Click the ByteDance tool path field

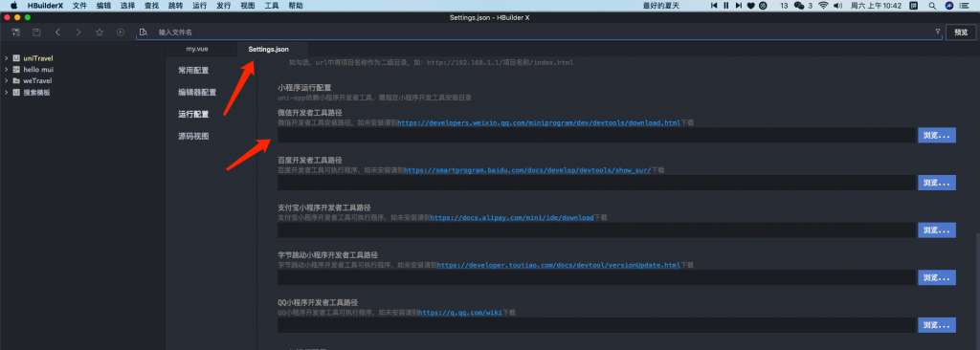(596, 277)
